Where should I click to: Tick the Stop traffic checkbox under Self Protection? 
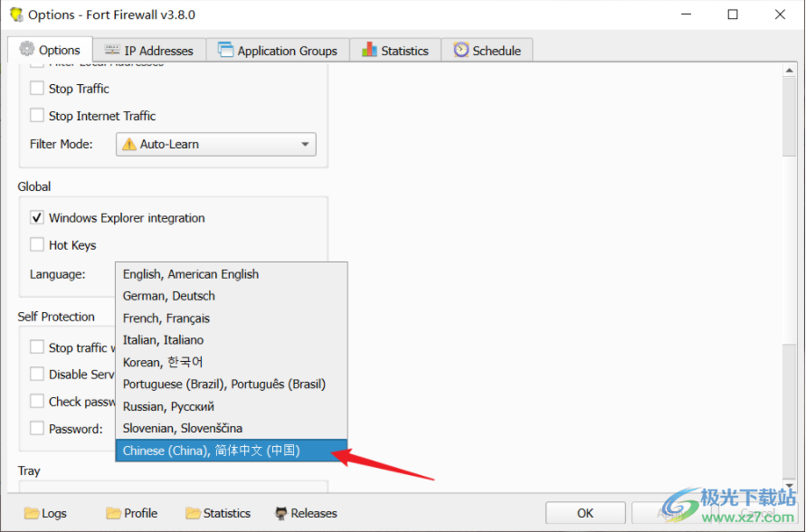[x=37, y=347]
